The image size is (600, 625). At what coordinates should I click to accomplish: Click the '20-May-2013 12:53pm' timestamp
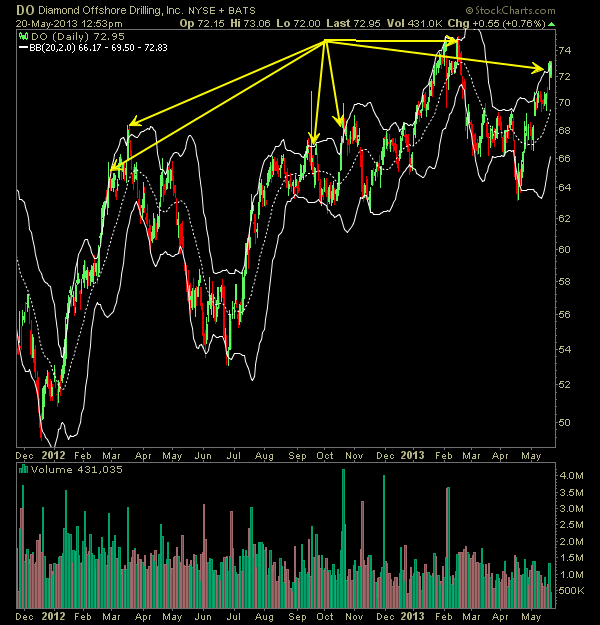pos(69,24)
